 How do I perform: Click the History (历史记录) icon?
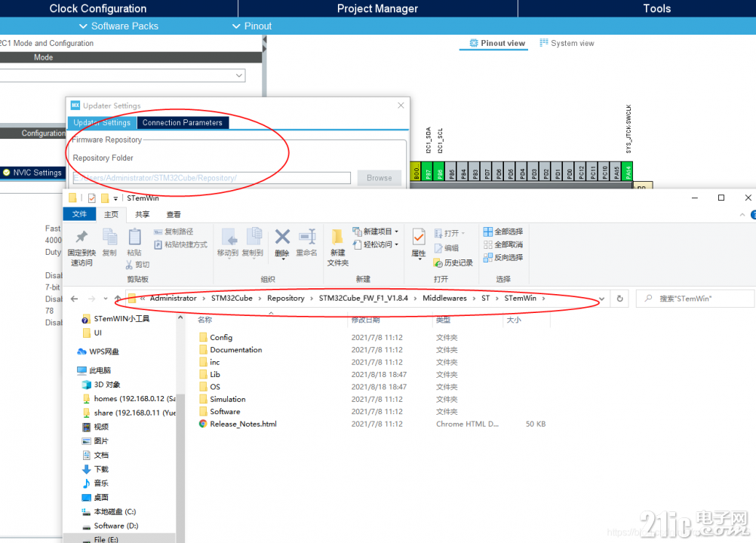pos(438,263)
